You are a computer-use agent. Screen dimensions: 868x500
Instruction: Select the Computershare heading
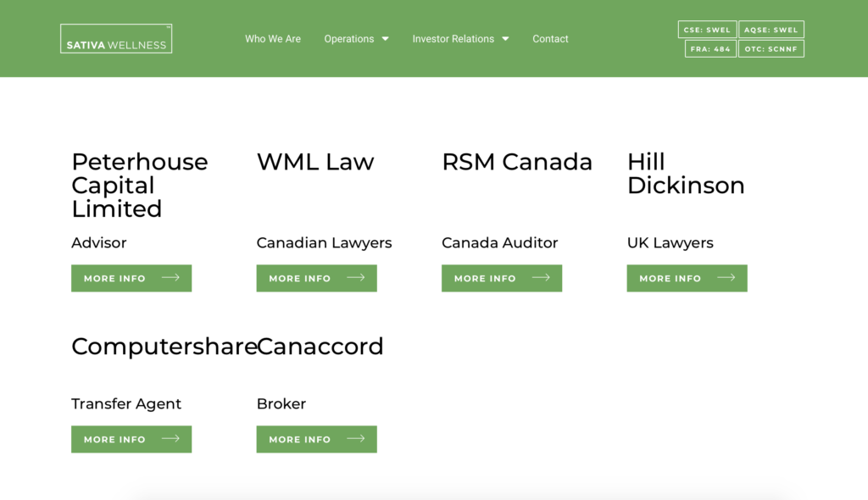click(x=164, y=347)
